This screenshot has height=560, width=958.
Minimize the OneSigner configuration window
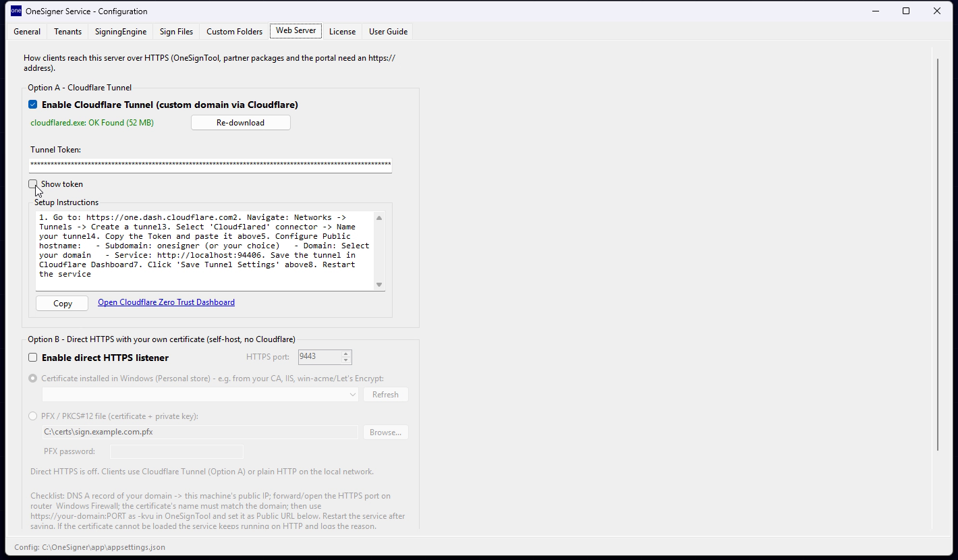pyautogui.click(x=876, y=11)
